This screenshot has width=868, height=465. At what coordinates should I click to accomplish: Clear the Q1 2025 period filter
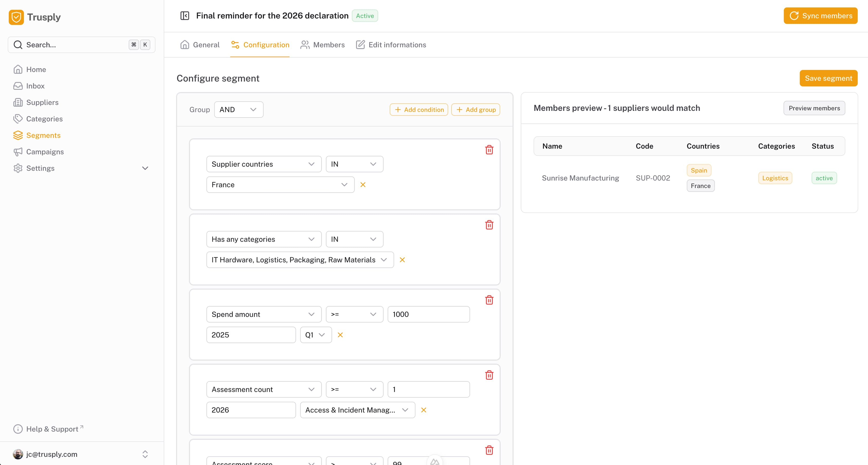tap(340, 335)
